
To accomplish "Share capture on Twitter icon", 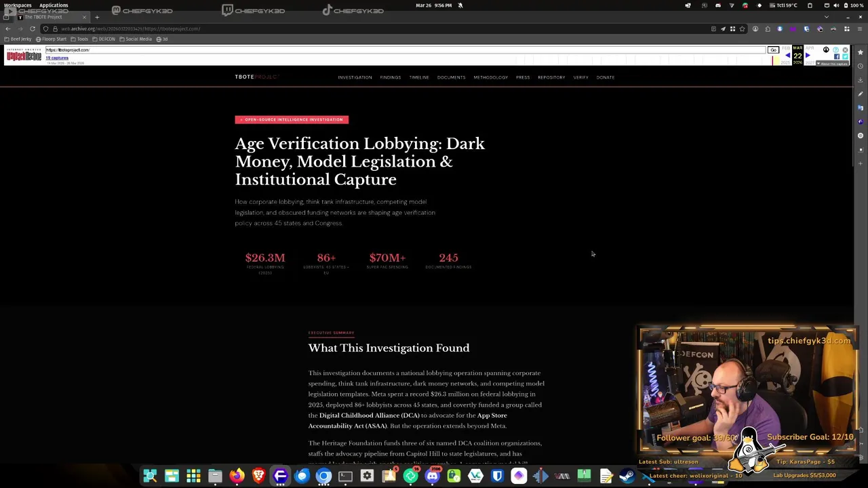I will 845,57.
